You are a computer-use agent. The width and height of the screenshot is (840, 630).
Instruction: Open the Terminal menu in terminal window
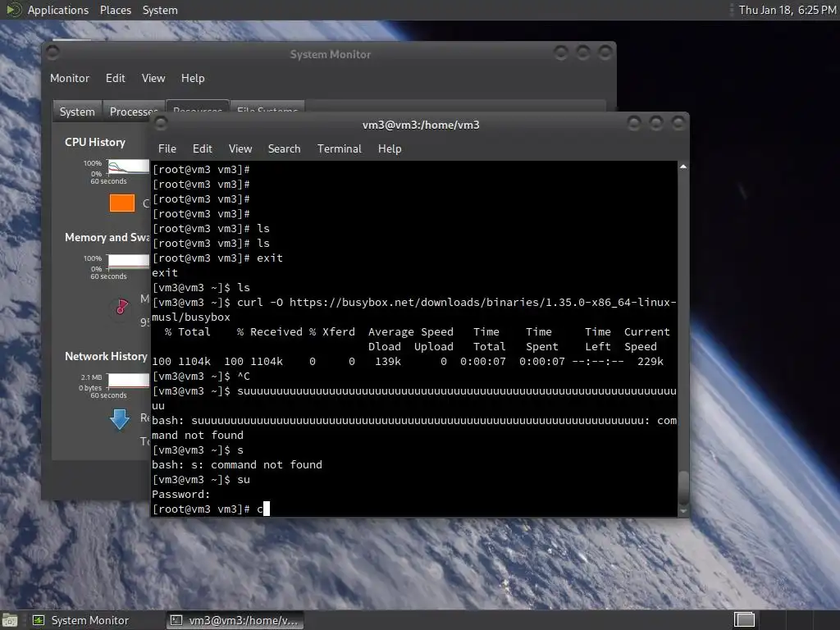point(339,149)
